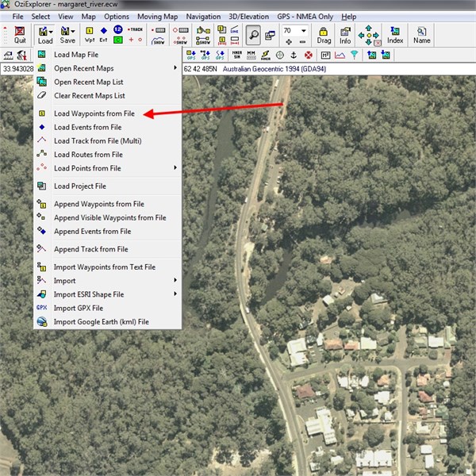Click the blue circle 12 icon
Viewport: 476px width, 476px height.
click(x=117, y=29)
